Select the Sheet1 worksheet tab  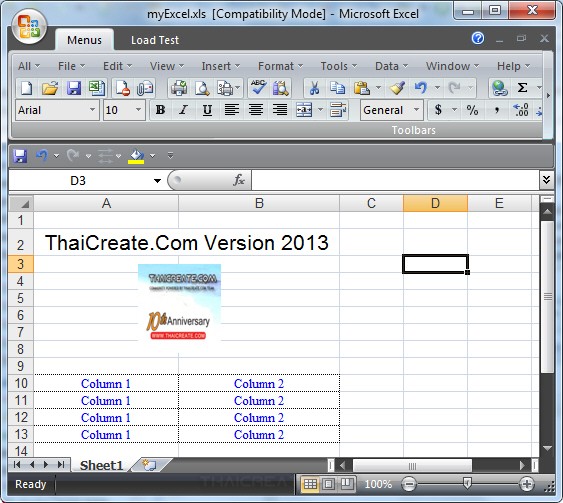102,465
